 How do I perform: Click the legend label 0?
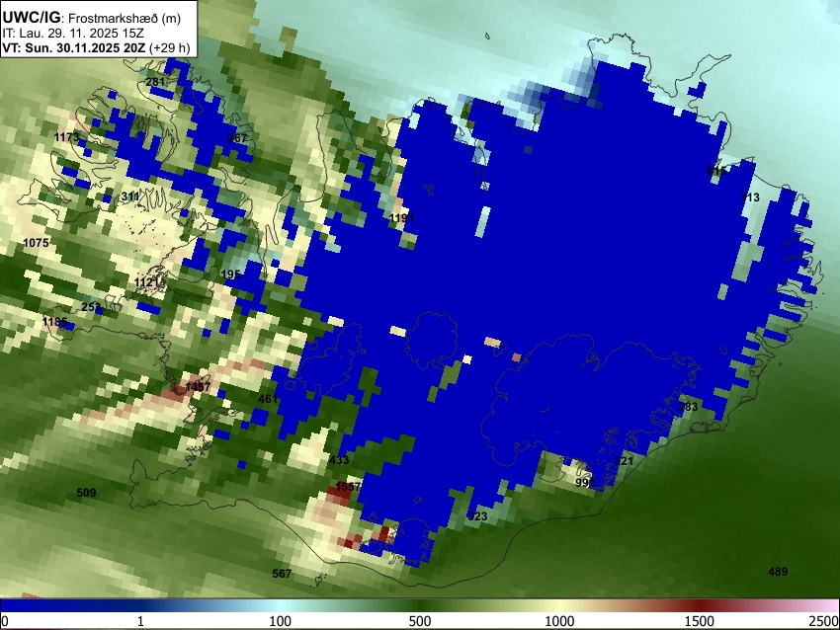click(x=5, y=621)
